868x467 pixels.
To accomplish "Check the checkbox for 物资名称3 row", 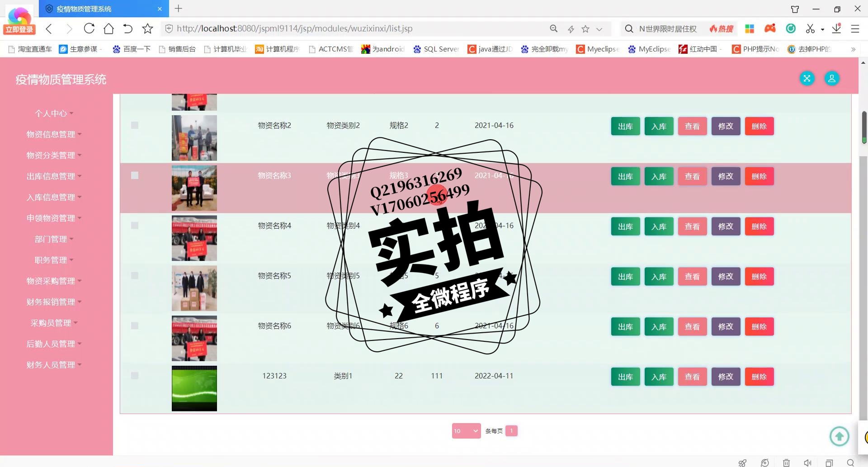I will point(135,175).
